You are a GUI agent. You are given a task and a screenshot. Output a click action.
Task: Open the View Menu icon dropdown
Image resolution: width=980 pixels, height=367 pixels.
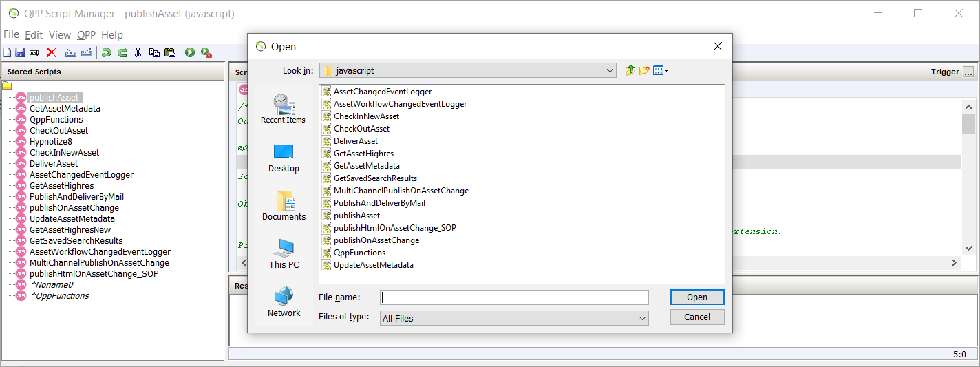click(x=661, y=70)
